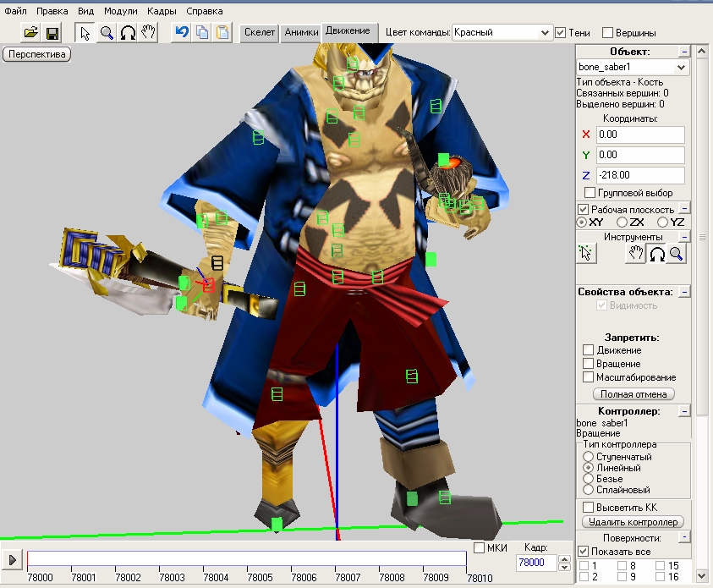Switch to the Скелет tab
Viewport: 713px width, 588px height.
[x=259, y=32]
